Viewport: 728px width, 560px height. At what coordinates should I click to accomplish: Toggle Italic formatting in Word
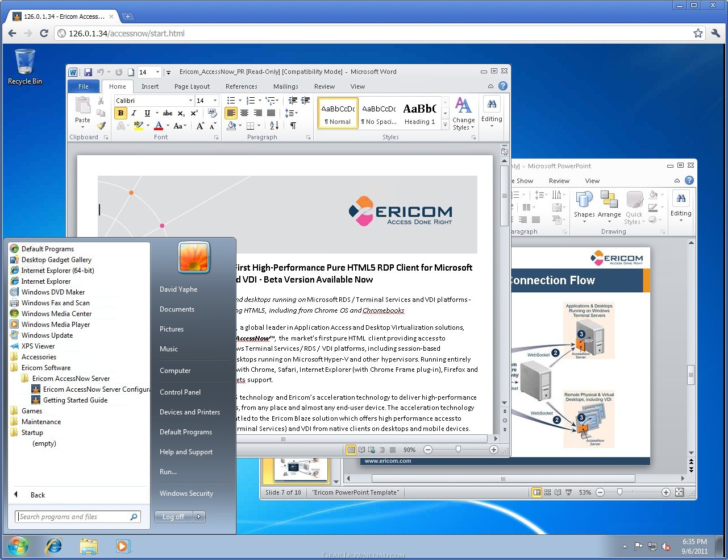point(134,113)
